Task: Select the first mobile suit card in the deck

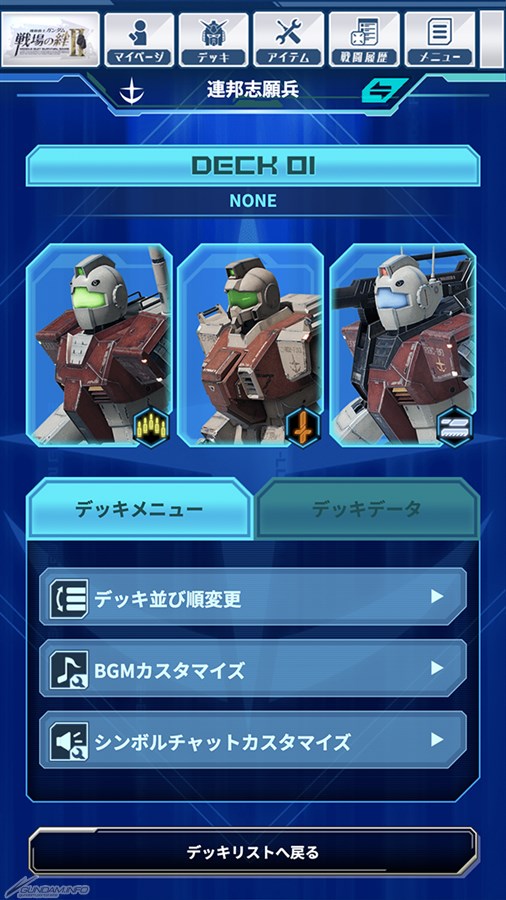Action: [x=99, y=345]
